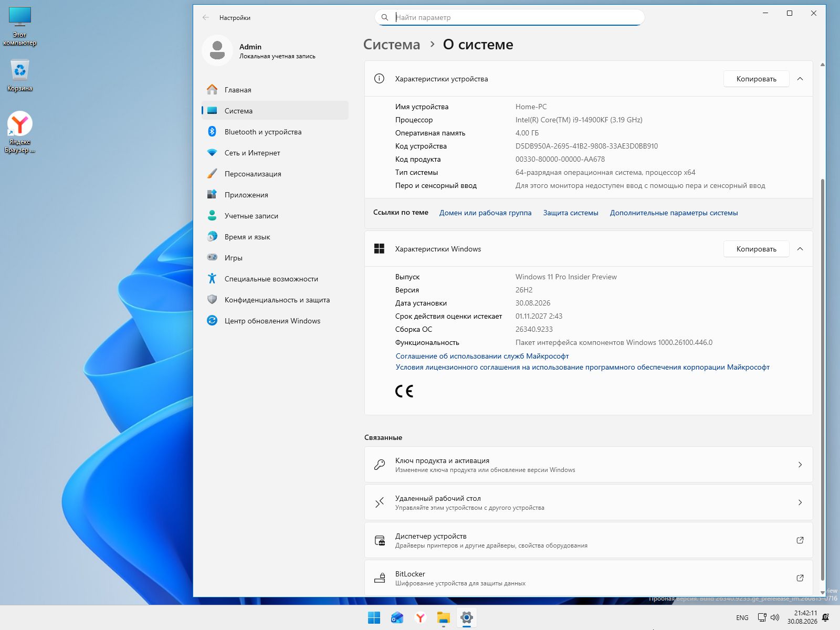Click the Admin account avatar
The width and height of the screenshot is (840, 630).
tap(217, 50)
